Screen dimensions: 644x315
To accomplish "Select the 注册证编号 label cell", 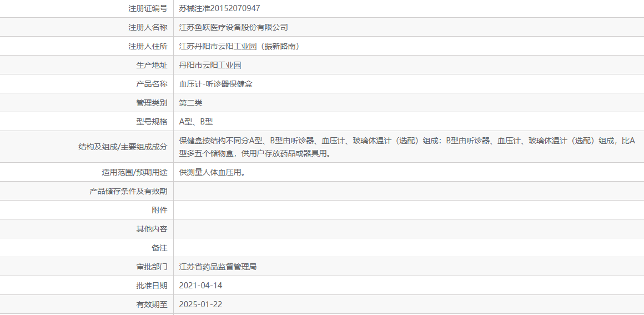I will click(x=148, y=8).
